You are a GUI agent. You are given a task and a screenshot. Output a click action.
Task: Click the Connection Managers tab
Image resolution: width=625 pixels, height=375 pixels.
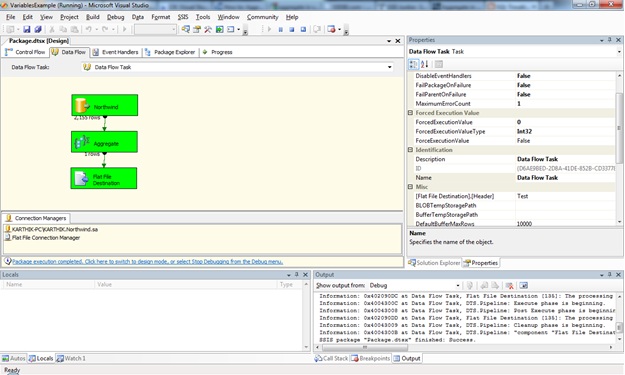[36, 218]
